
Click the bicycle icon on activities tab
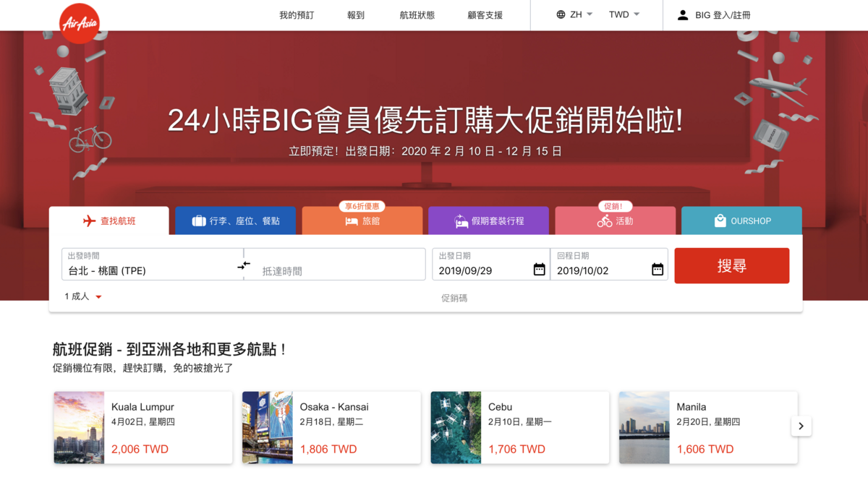[605, 221]
